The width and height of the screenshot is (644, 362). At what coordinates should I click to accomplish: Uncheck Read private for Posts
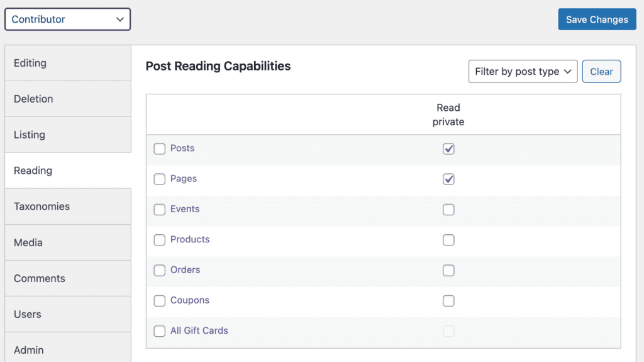448,149
